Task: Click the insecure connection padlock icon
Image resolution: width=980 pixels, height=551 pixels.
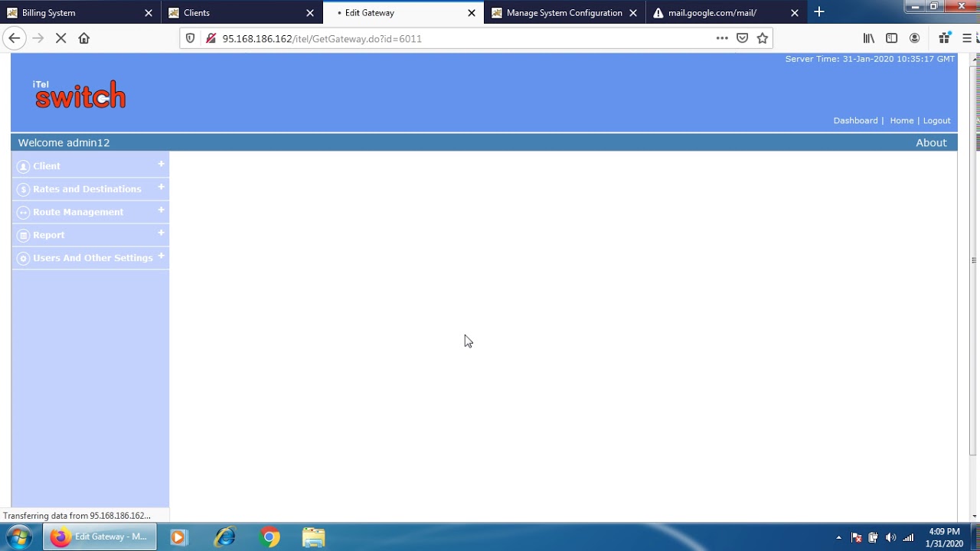Action: point(211,38)
